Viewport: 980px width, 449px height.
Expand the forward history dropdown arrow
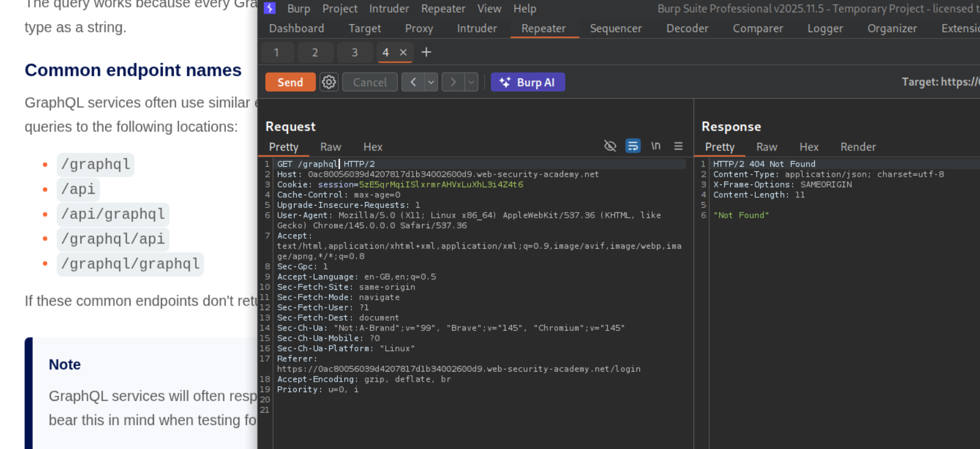(x=471, y=83)
